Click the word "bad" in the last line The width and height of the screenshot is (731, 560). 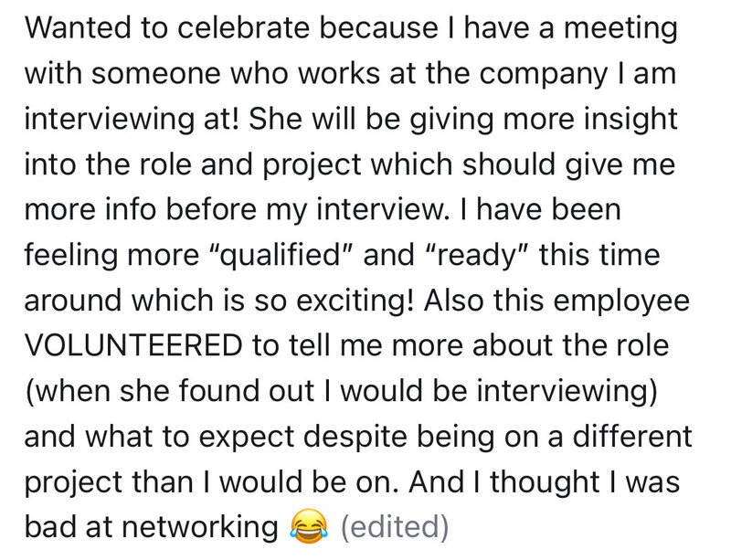[x=50, y=527]
